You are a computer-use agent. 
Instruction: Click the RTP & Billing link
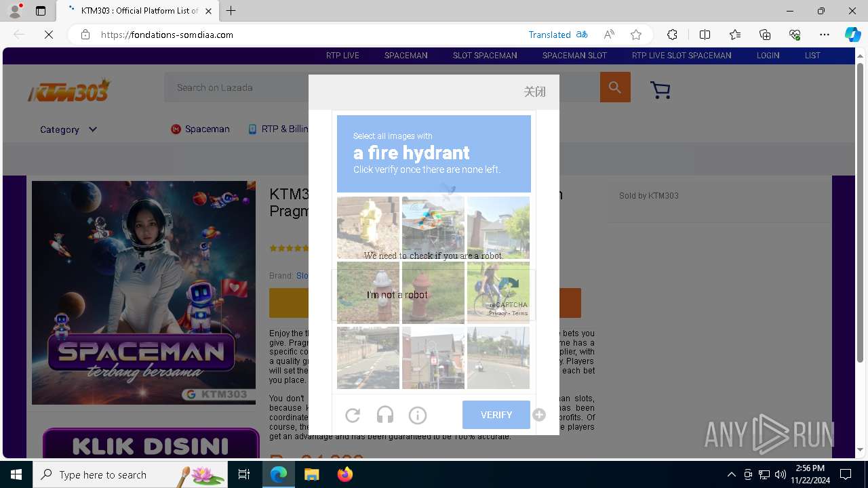(x=278, y=129)
